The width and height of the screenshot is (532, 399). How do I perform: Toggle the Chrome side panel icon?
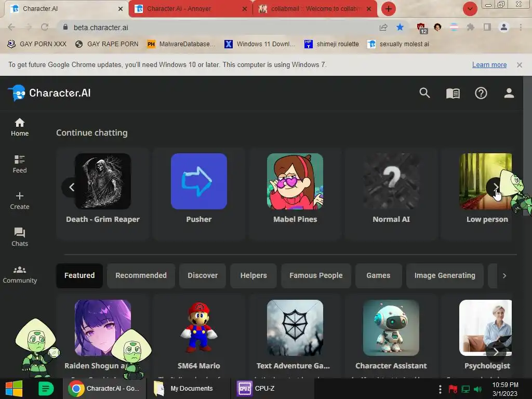tap(487, 27)
